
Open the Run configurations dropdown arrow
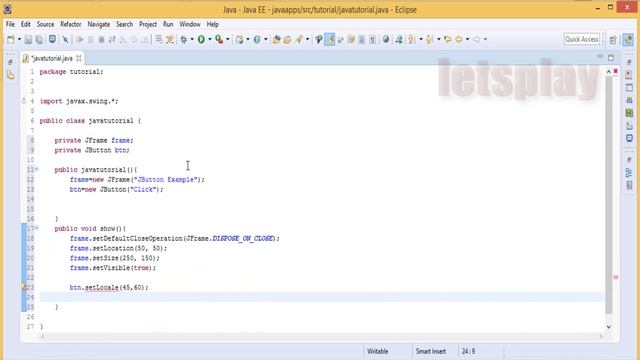point(210,39)
